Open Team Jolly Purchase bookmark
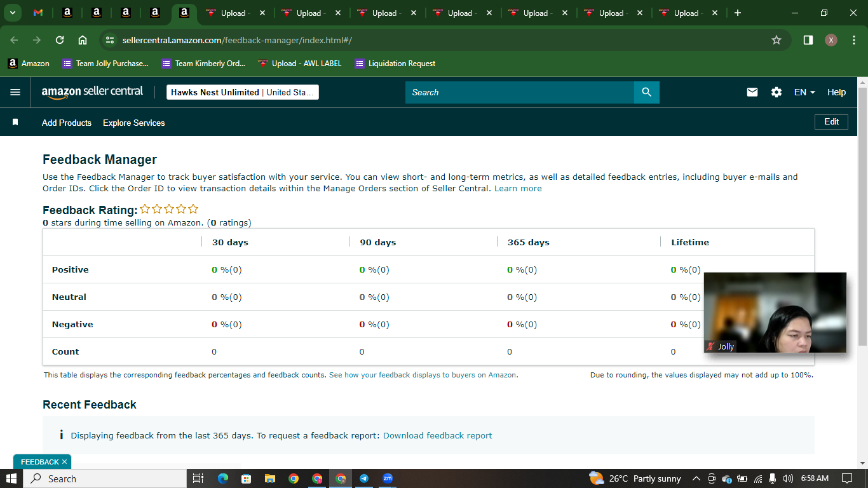This screenshot has height=488, width=868. (105, 63)
